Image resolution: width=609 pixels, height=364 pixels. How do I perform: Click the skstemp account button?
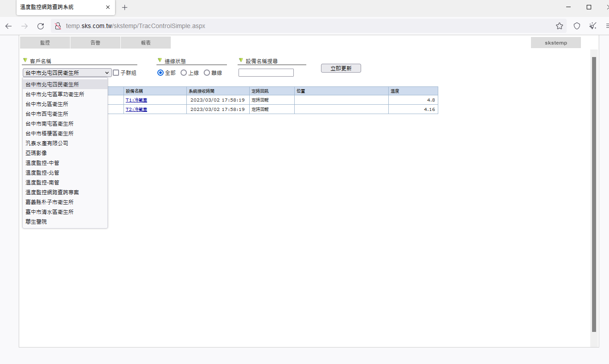click(x=556, y=43)
